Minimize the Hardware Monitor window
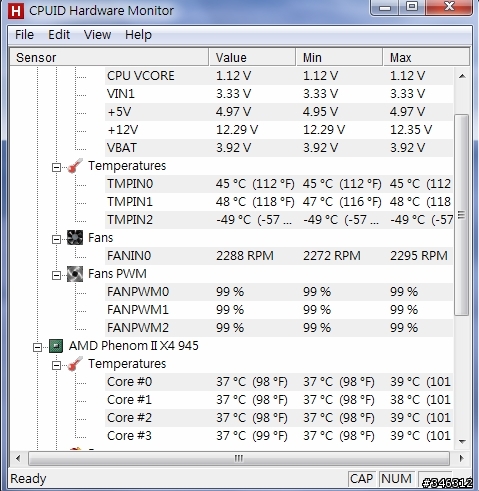479x491 pixels. tap(385, 7)
